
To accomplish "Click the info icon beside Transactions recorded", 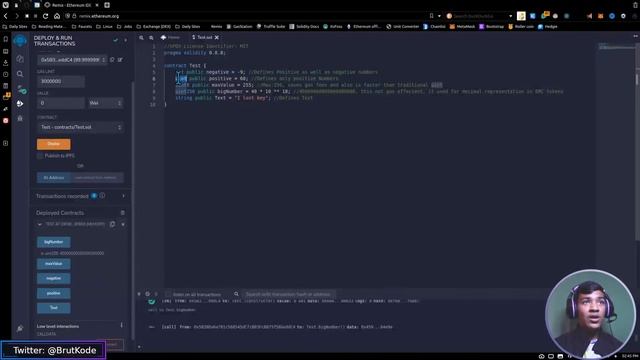I will [x=102, y=196].
